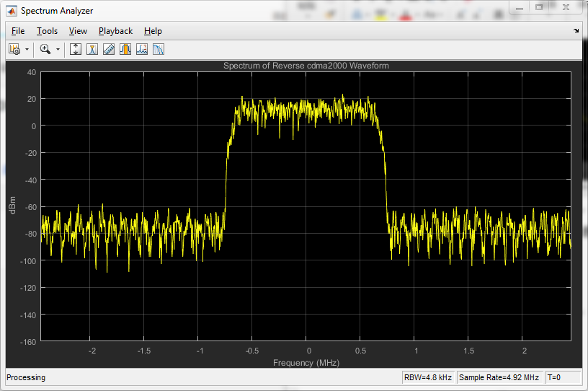Viewport: 588px width, 391px height.
Task: Toggle the cursor measurements icon
Action: (x=92, y=49)
